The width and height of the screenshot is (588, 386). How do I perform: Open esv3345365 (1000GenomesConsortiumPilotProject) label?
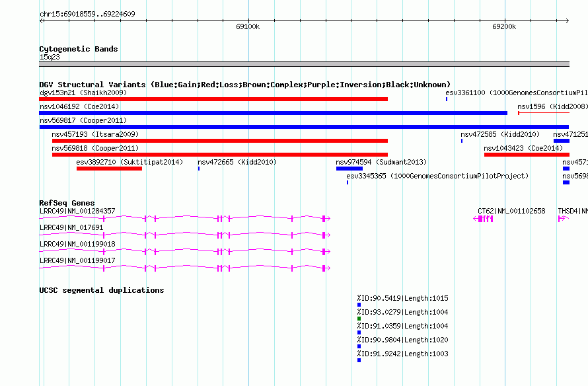click(x=437, y=176)
